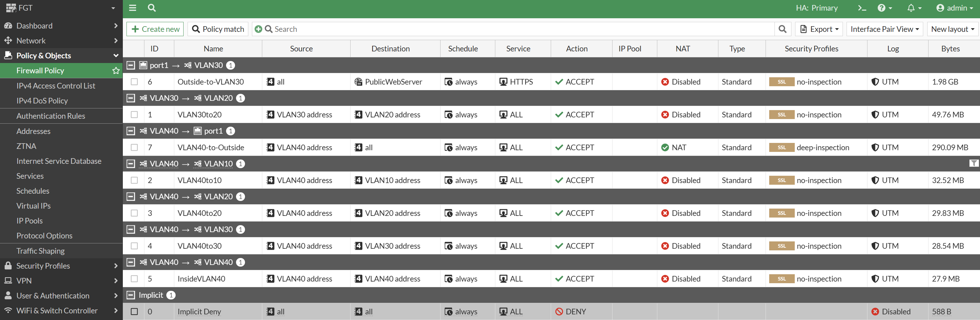Open the Interface Pair View dropdown
The height and width of the screenshot is (320, 980).
tap(885, 29)
